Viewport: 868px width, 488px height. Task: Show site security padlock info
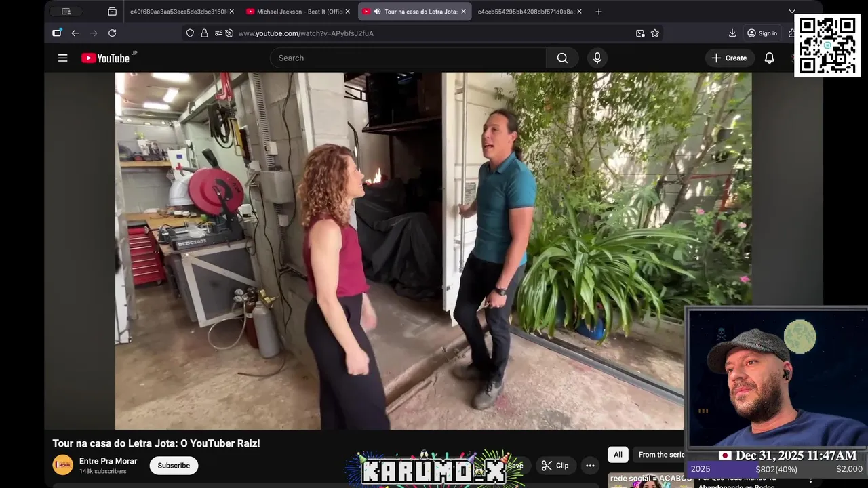[204, 33]
